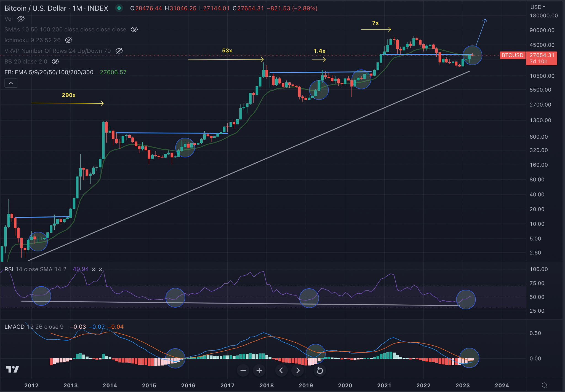Zoom out the chart with minus button
The image size is (565, 392).
pyautogui.click(x=243, y=370)
